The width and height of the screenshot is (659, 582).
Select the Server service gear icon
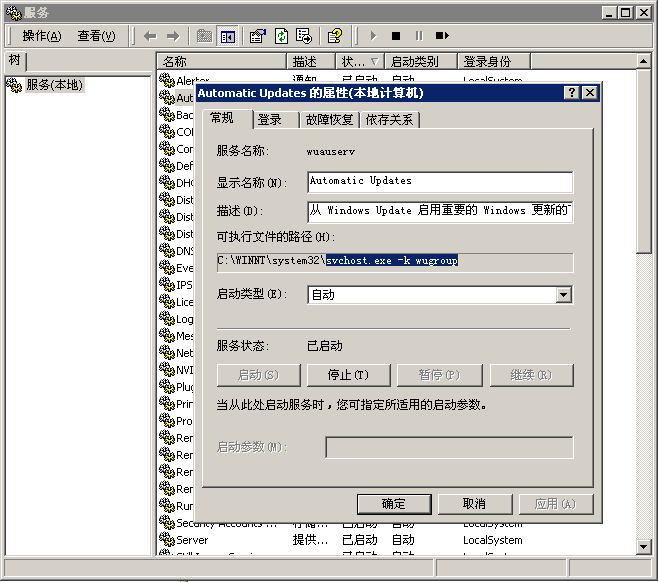167,540
